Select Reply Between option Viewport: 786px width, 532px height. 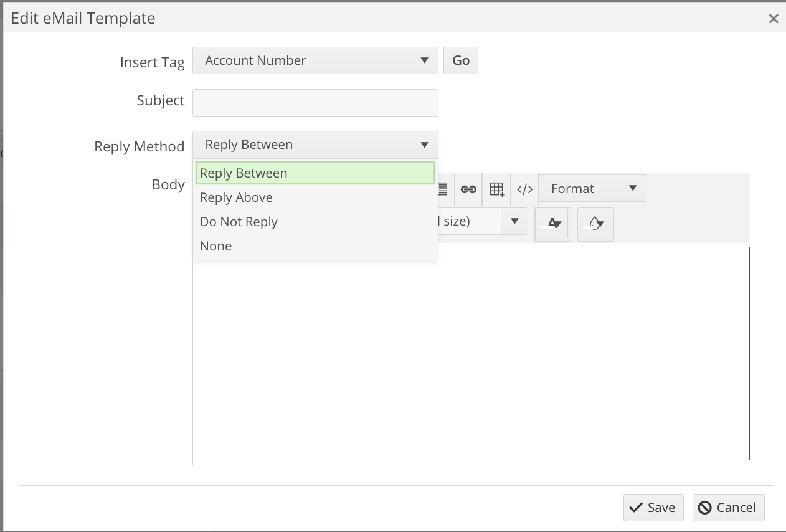point(315,173)
